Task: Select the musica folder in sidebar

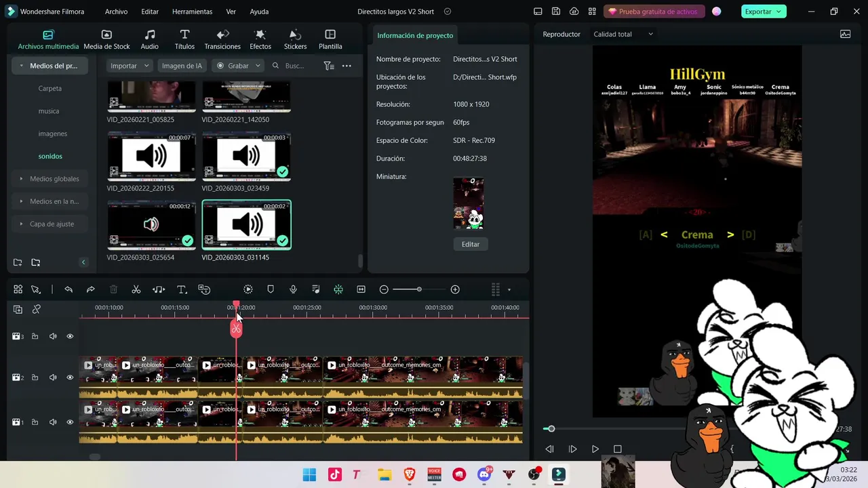Action: 49,111
